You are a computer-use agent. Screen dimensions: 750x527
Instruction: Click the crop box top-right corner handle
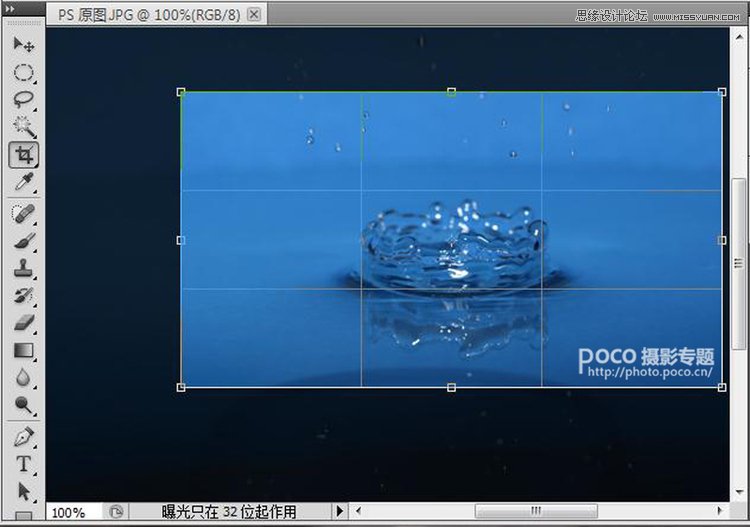click(722, 92)
